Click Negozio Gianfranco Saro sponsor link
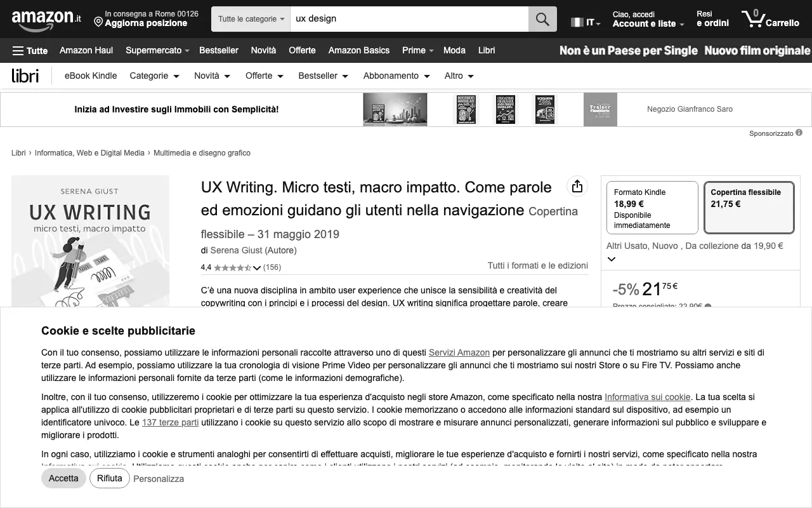 click(x=690, y=109)
